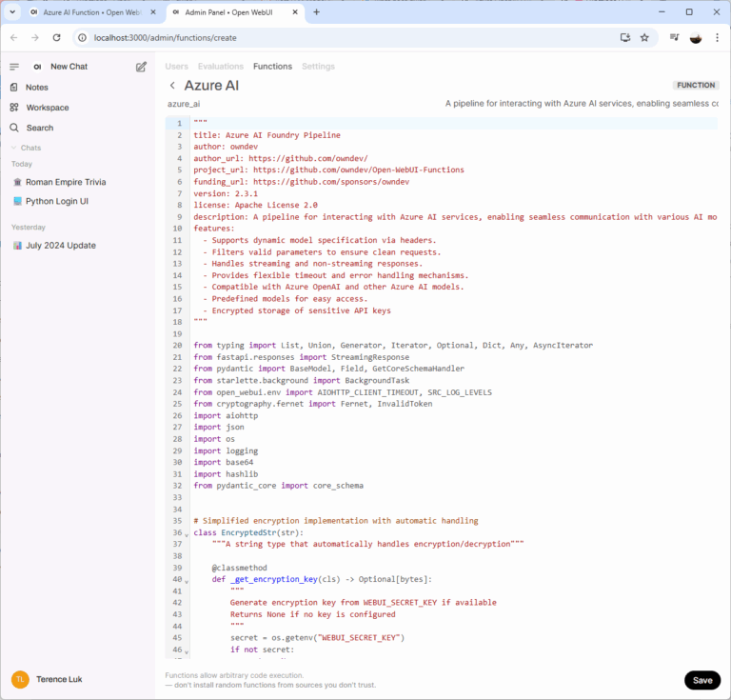Click line number 20 in the gutter
Screen dimensions: 731x700
tap(177, 346)
